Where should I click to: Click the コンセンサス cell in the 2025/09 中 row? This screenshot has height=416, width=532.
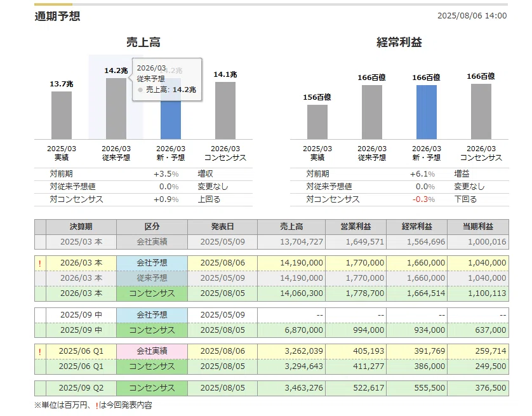coord(152,330)
